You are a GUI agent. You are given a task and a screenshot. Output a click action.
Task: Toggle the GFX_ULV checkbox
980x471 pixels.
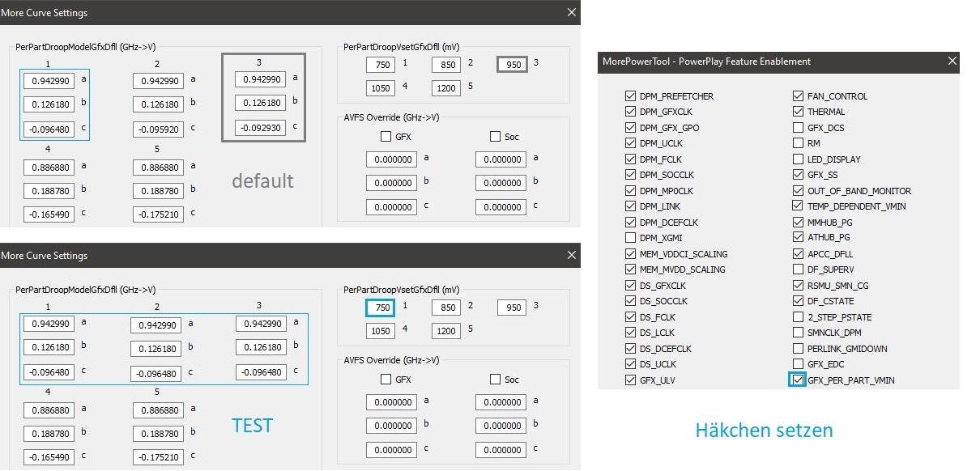(x=631, y=380)
